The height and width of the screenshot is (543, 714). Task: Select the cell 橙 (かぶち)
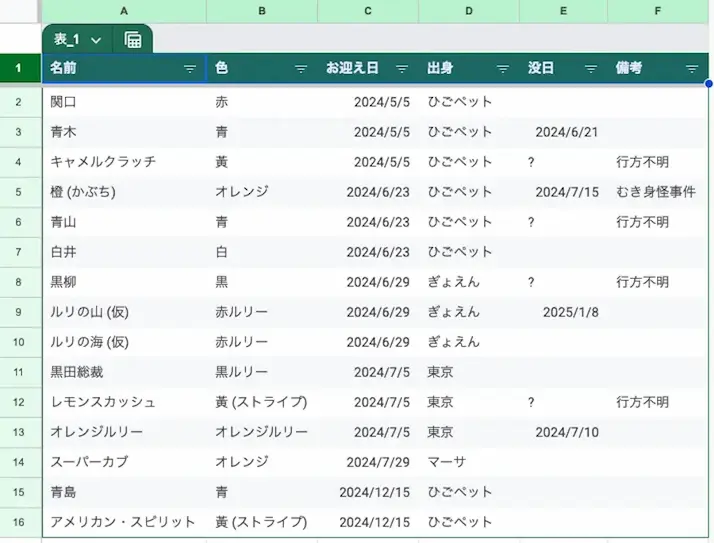click(x=124, y=192)
